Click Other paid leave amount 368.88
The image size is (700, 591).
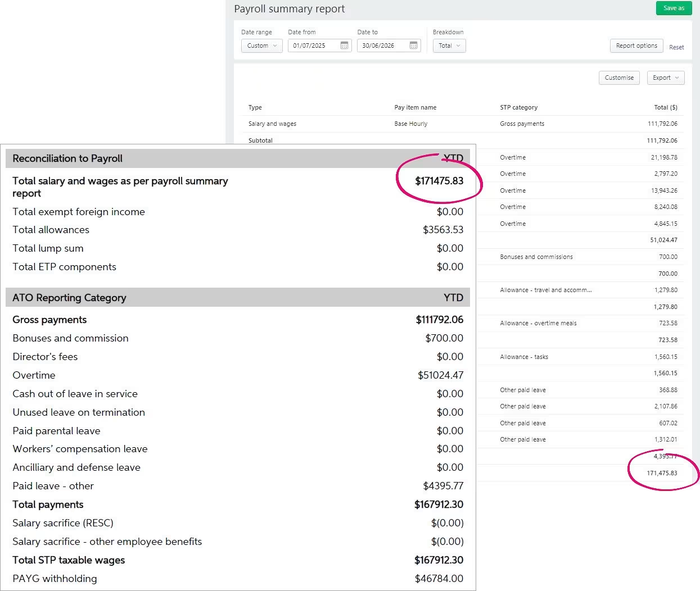click(x=668, y=390)
